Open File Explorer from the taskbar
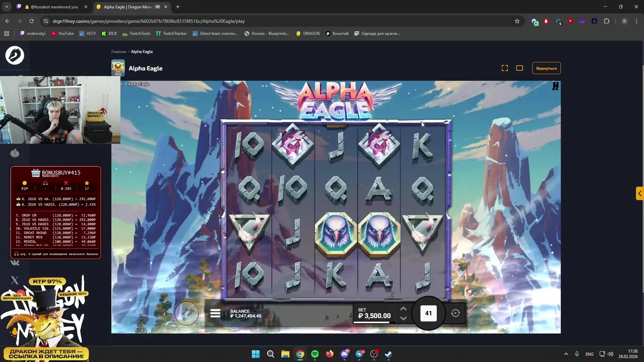 285,354
